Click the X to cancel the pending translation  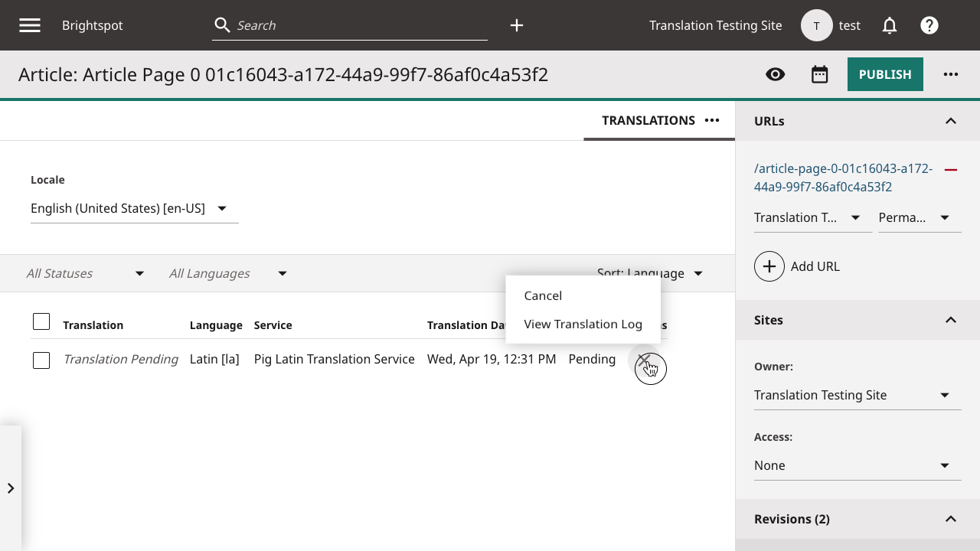click(650, 360)
